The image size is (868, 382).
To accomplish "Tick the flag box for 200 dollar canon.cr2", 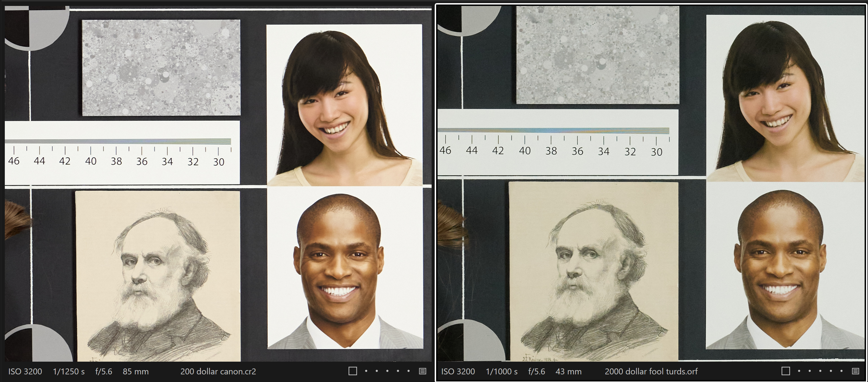I will [x=353, y=371].
